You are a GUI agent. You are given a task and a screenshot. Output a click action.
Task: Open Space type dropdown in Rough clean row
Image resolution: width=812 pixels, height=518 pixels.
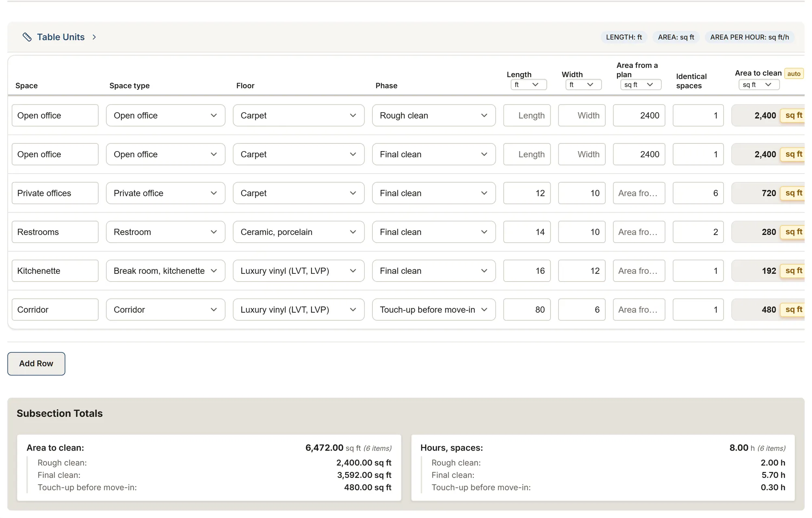tap(166, 115)
